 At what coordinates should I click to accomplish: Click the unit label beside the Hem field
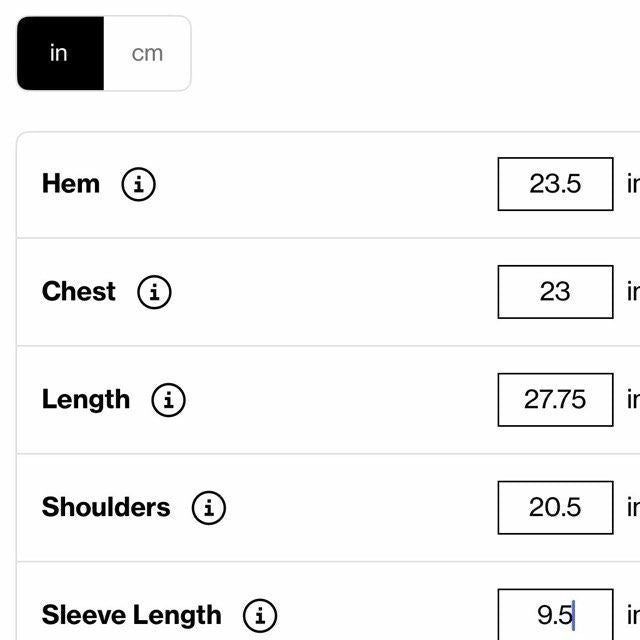click(632, 184)
